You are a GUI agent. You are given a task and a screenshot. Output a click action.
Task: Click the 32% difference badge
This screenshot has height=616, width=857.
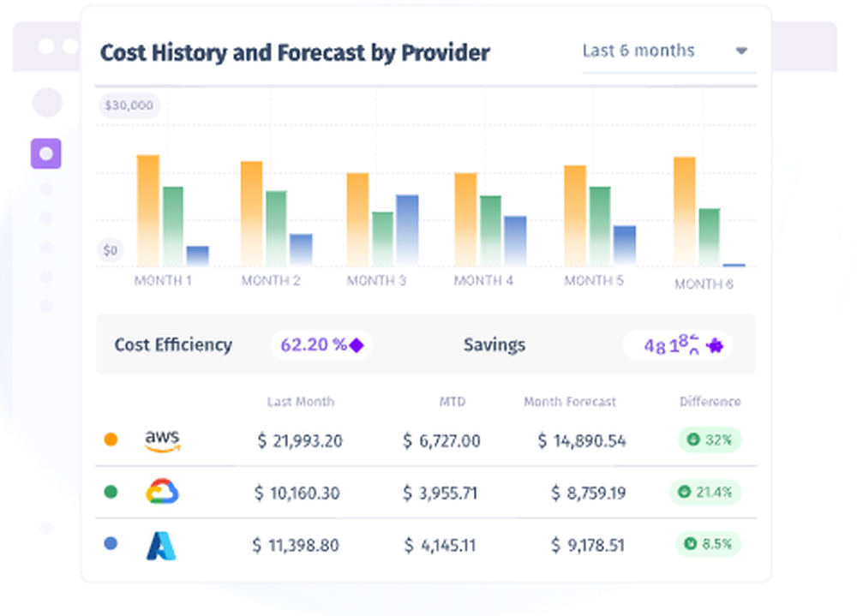pos(710,440)
